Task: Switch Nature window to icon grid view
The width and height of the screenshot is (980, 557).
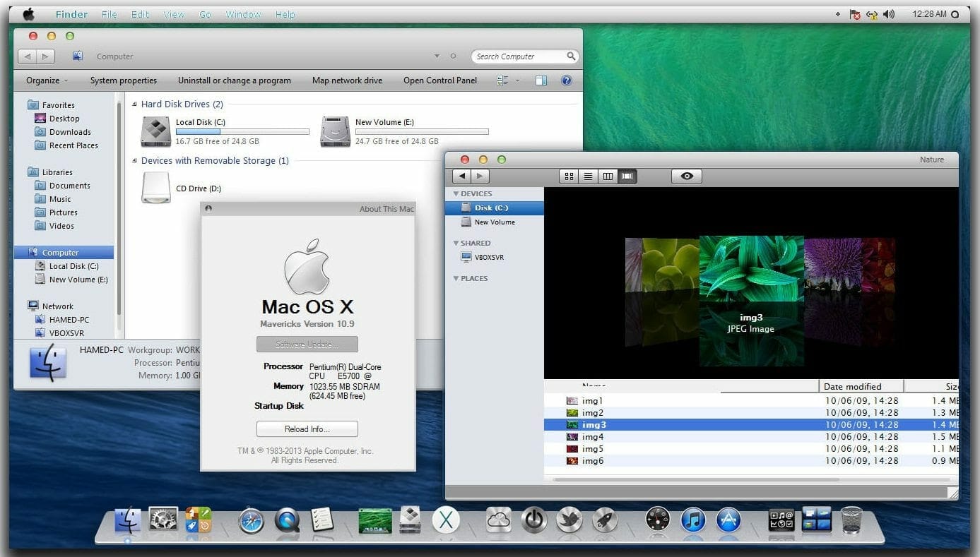Action: 568,176
